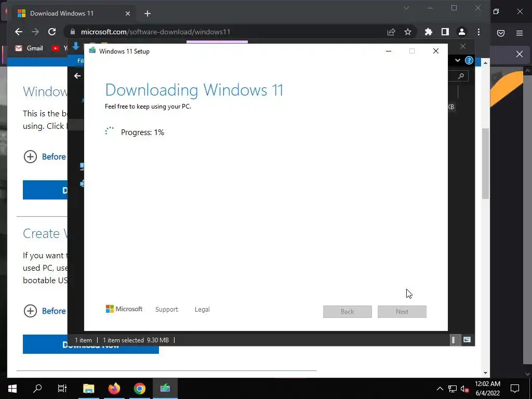Click the Chrome back arrow
The height and width of the screenshot is (399, 532).
tap(19, 32)
